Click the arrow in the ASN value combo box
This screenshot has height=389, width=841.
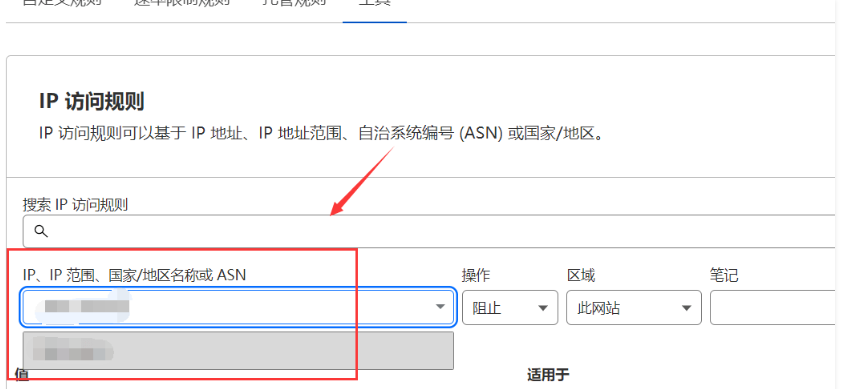pos(440,307)
